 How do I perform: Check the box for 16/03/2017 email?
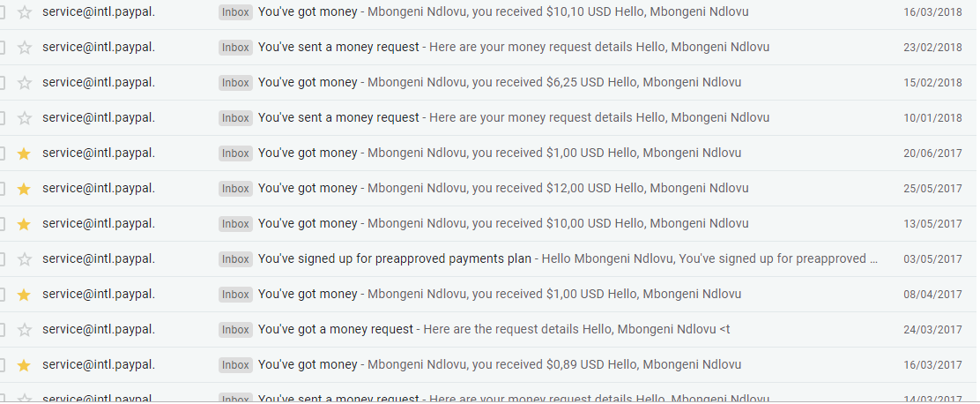[2, 364]
